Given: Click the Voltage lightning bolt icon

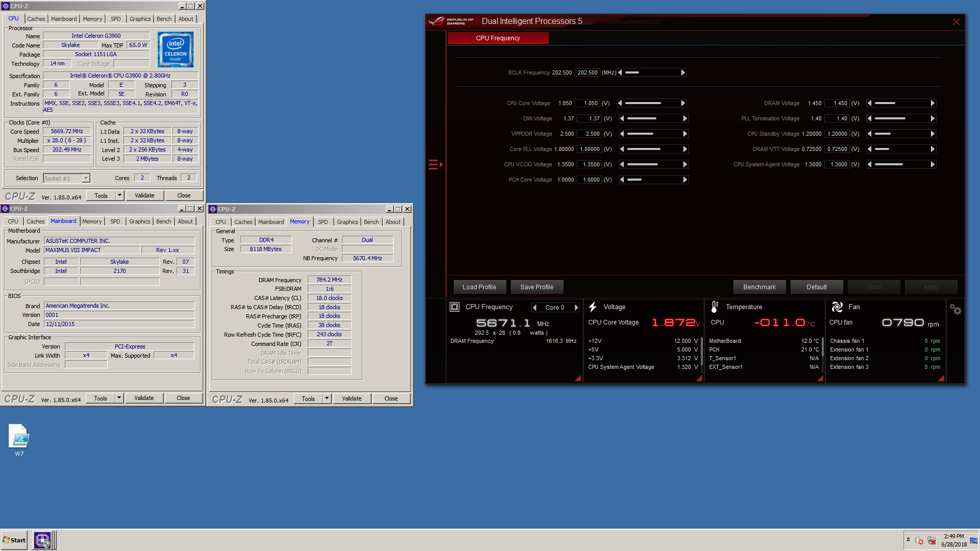Looking at the screenshot, I should (593, 307).
